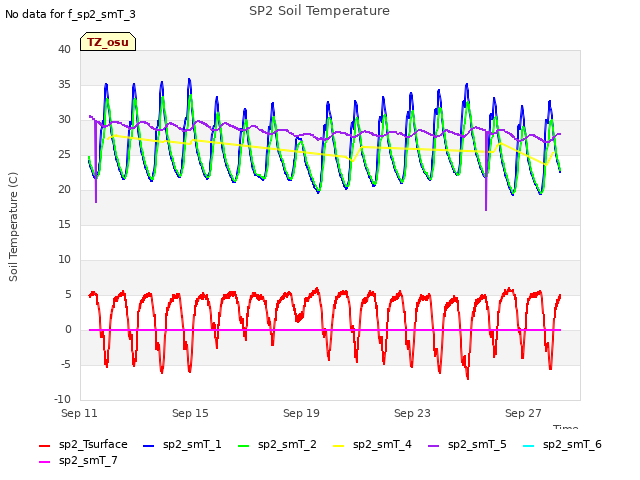
Task: Toggle sp2_smT_5 series in legend
Action: (x=467, y=444)
